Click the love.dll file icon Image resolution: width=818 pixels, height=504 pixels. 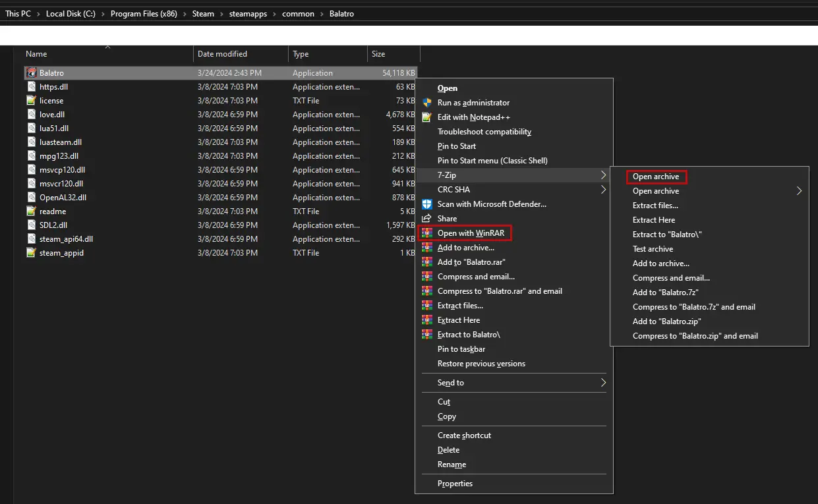(31, 115)
